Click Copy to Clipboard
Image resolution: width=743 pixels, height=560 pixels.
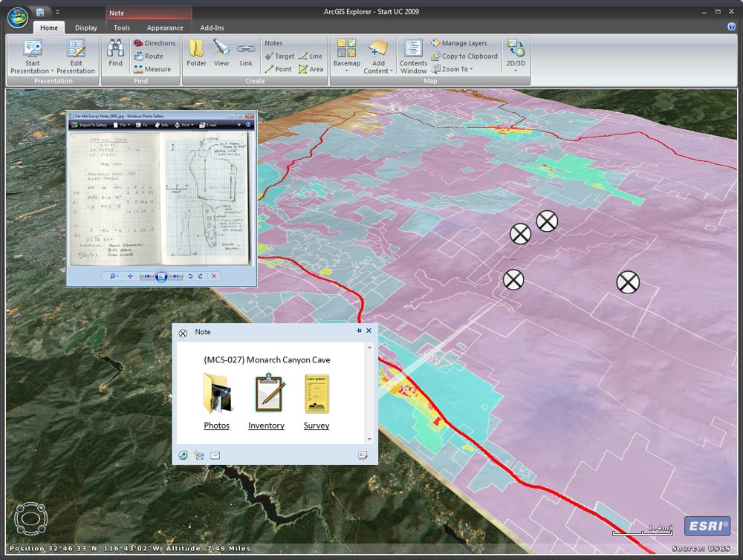(464, 56)
